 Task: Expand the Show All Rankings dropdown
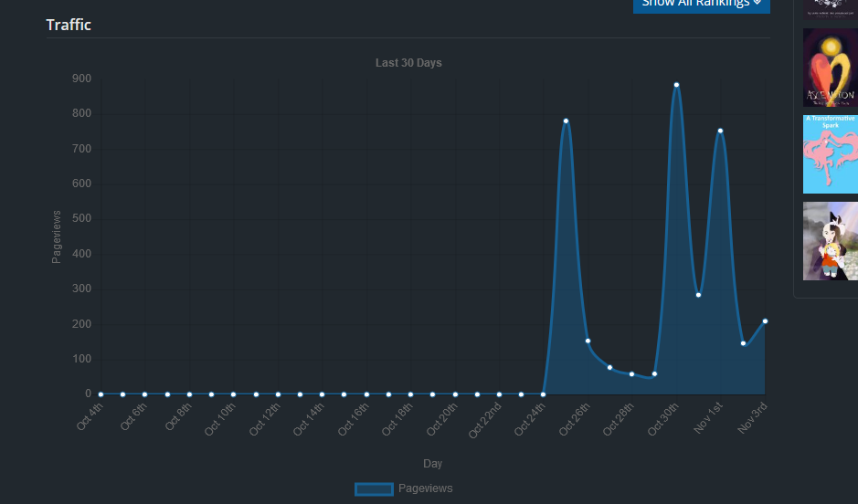[x=701, y=5]
